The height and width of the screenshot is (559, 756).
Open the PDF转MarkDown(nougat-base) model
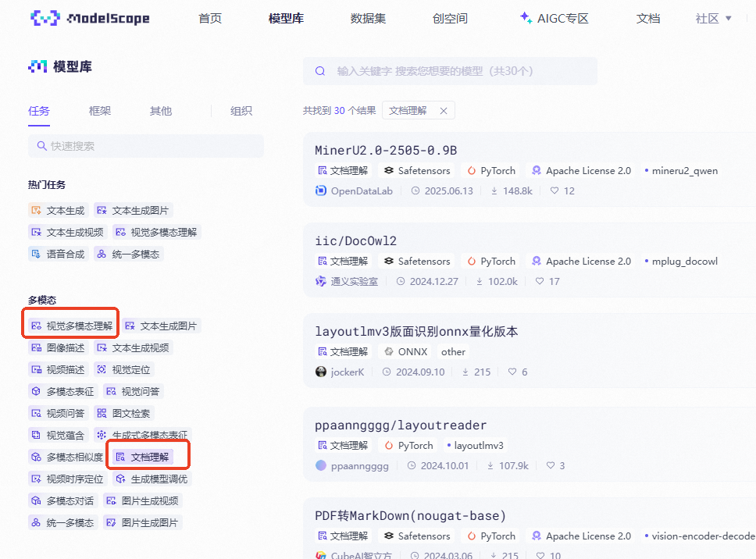410,515
